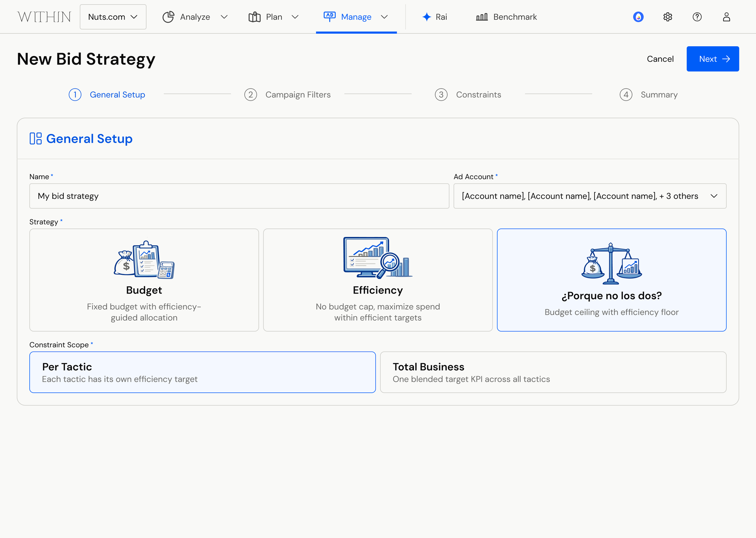Screen dimensions: 756x538
Task: Open the help question mark icon
Action: tap(697, 17)
